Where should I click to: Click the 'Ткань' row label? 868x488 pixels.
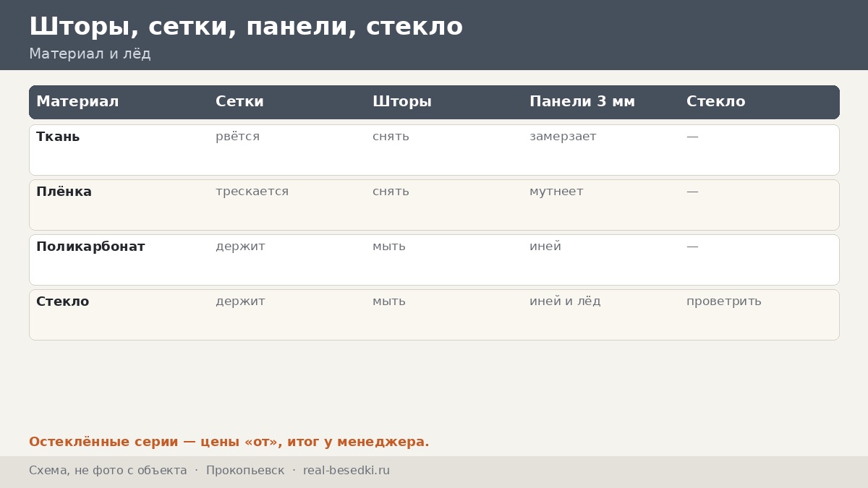58,137
